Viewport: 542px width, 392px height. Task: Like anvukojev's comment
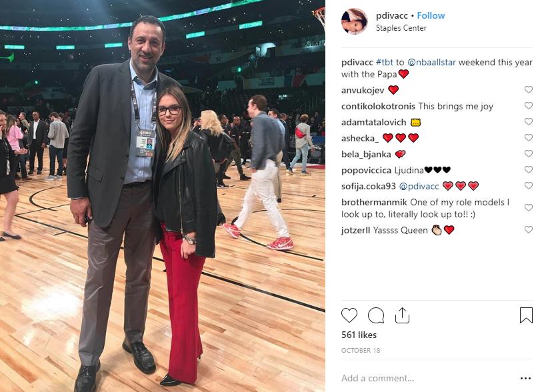pyautogui.click(x=529, y=89)
